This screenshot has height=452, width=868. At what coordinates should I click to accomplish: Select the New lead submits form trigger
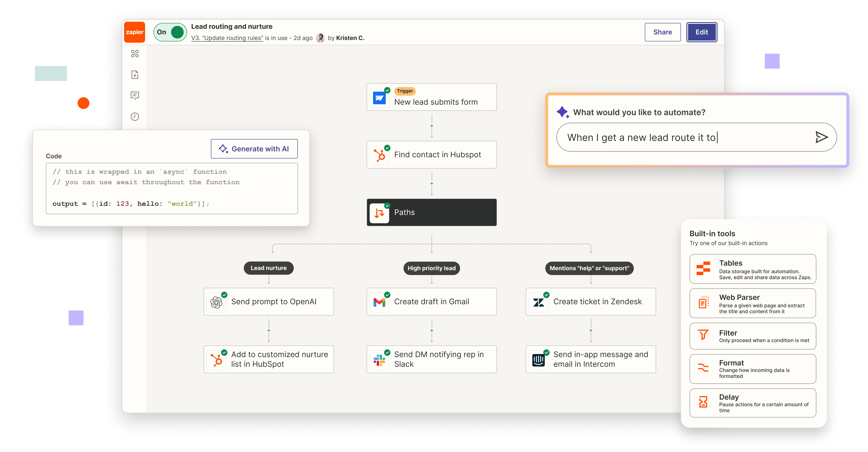tap(432, 97)
